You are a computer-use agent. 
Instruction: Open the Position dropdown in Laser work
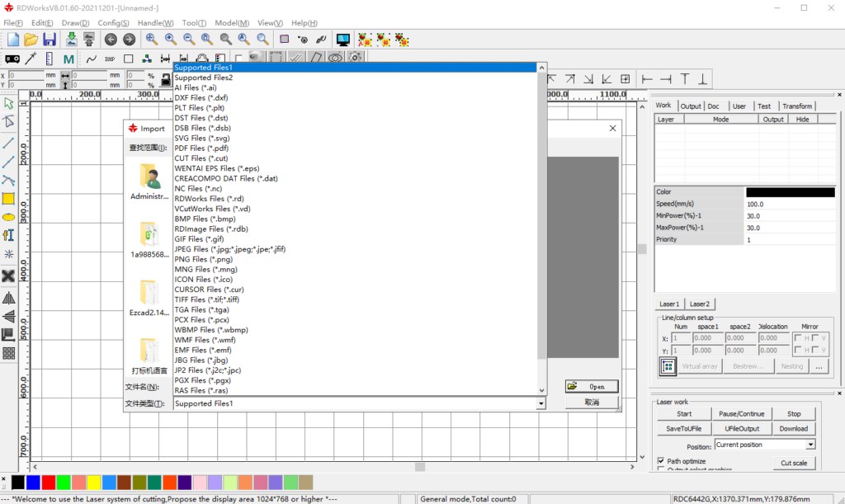coord(810,445)
